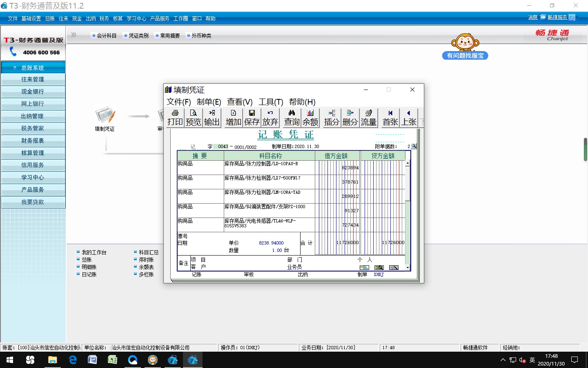Click the magnifier icon beside 附单据数
Image resolution: width=588 pixels, height=368 pixels.
pos(414,146)
